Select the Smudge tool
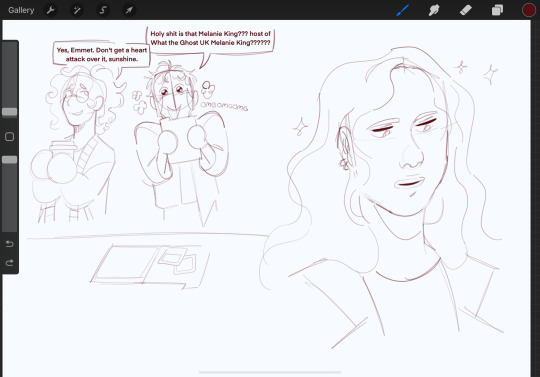 point(434,10)
